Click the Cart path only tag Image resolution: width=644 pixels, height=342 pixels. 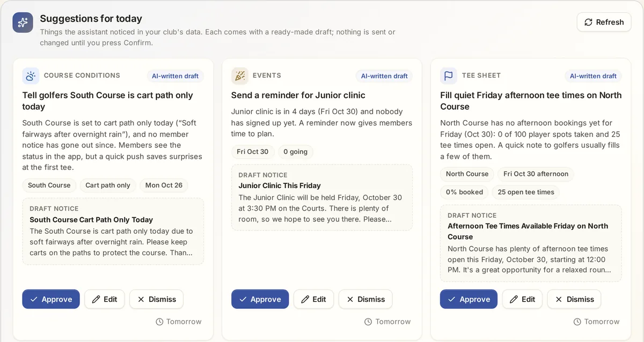(x=108, y=185)
